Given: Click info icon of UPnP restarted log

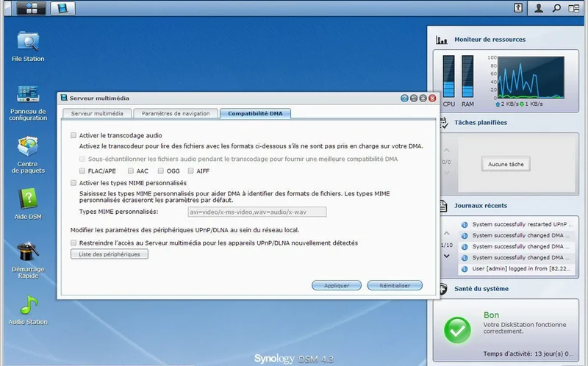Looking at the screenshot, I should pos(465,225).
